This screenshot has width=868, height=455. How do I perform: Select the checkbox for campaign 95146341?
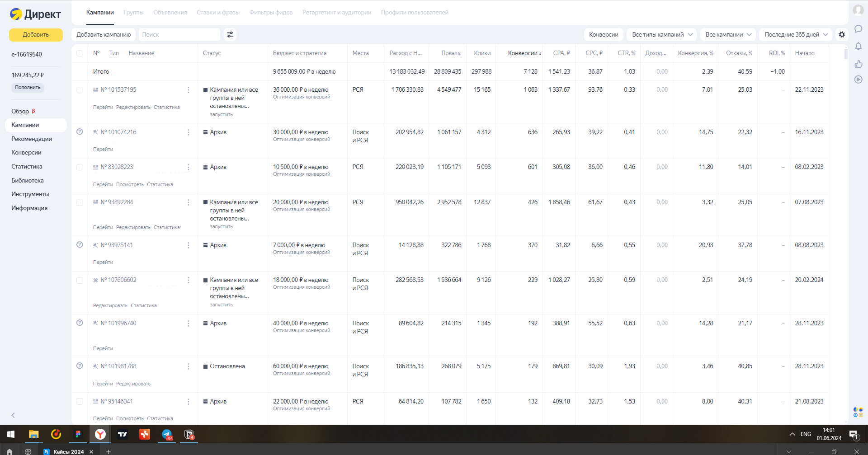(80, 401)
